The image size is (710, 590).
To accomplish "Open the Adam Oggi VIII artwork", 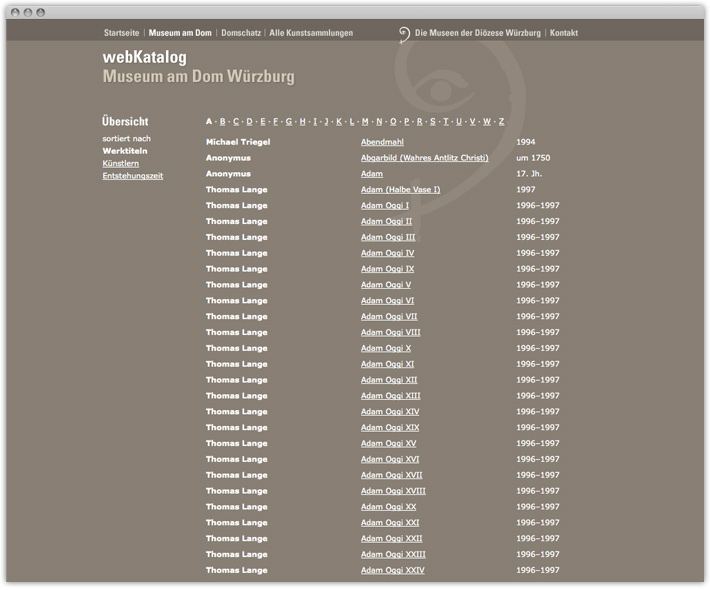I will (x=390, y=333).
